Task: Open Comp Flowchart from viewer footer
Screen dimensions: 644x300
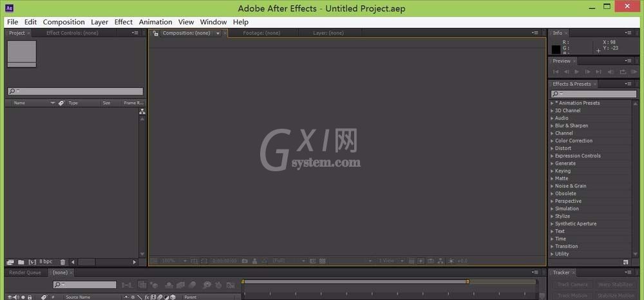Action: 440,261
